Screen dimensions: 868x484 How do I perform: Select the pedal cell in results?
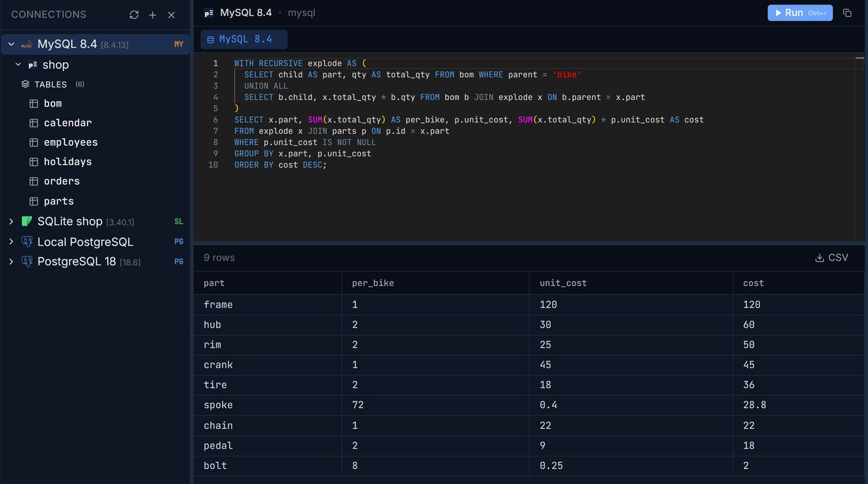[x=267, y=446]
